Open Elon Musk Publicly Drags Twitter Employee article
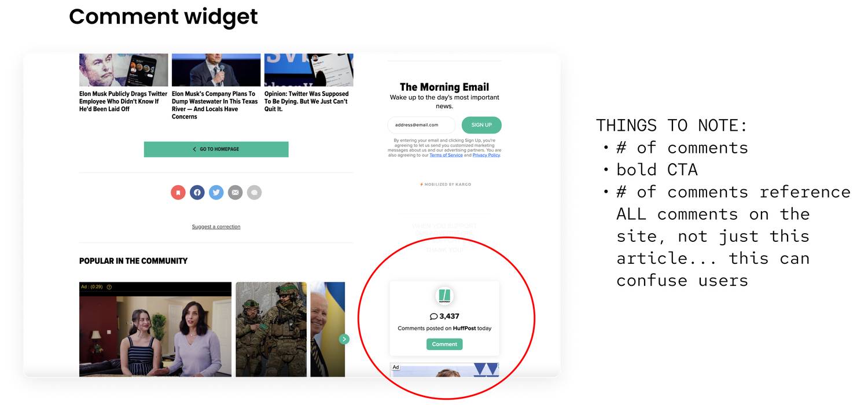868x405 pixels. pyautogui.click(x=123, y=101)
